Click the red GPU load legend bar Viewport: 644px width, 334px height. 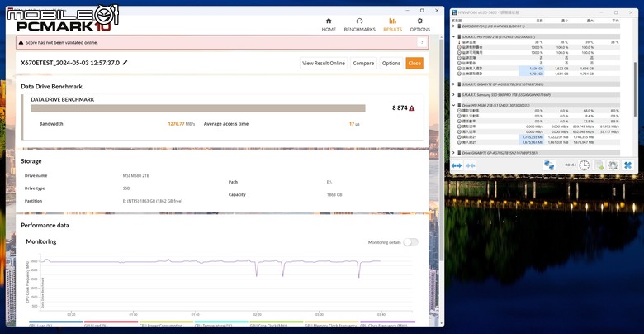(111, 322)
